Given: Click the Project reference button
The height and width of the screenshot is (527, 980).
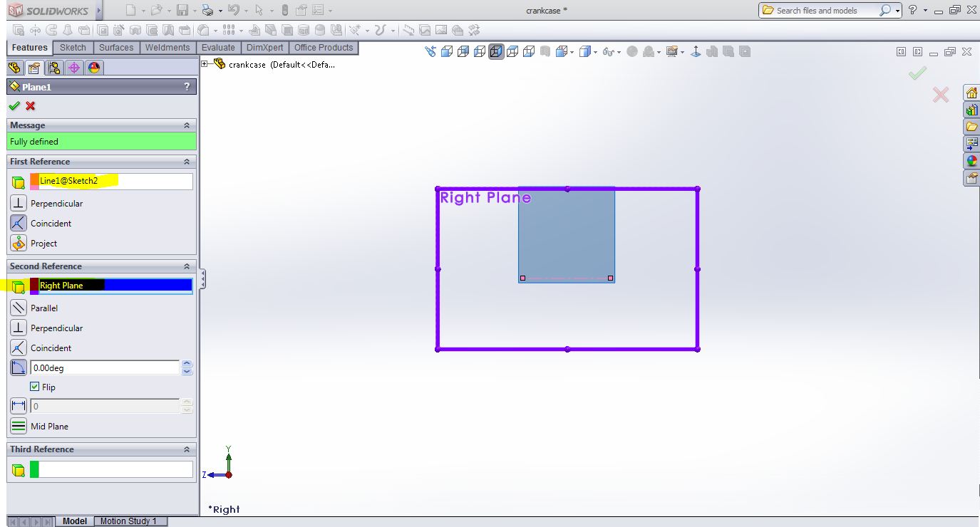Looking at the screenshot, I should (x=18, y=243).
